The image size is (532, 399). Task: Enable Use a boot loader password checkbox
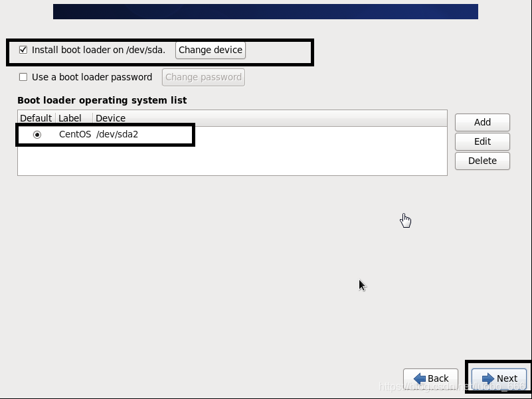click(23, 78)
